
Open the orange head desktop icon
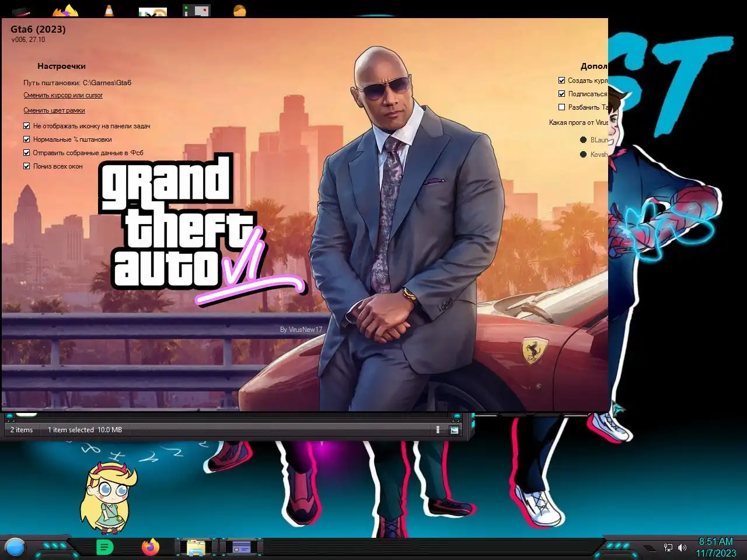coord(239,10)
